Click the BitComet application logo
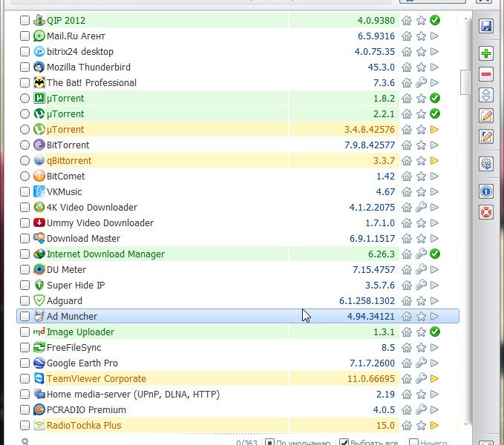504x445 pixels. click(x=39, y=176)
